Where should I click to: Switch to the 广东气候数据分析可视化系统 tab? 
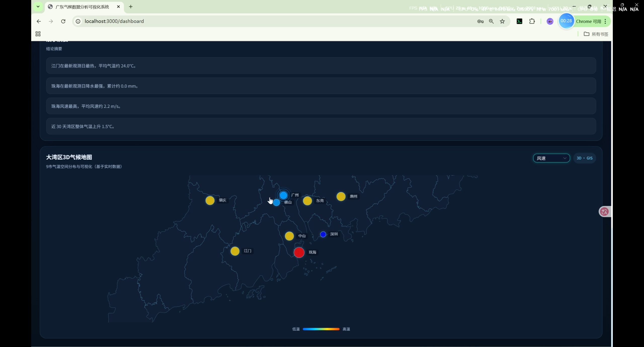[x=82, y=7]
